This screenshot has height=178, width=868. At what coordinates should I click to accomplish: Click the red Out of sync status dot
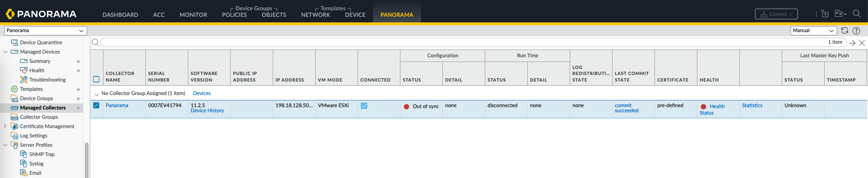coord(406,107)
